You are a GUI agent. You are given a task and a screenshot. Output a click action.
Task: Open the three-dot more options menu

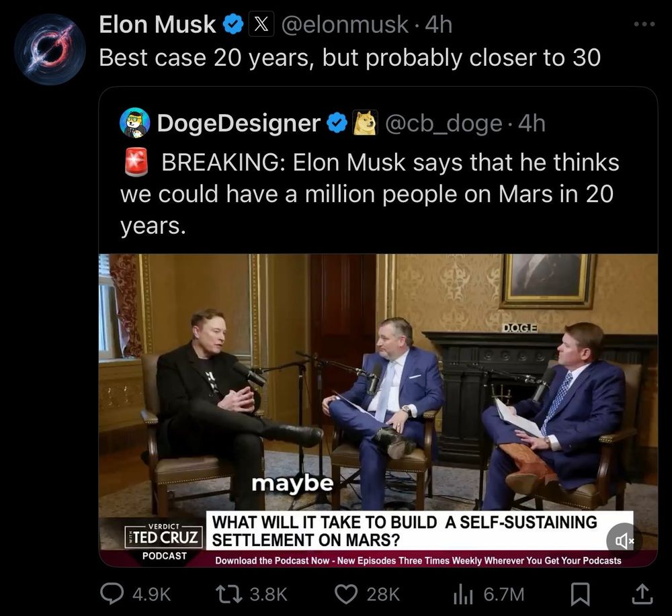point(644,24)
